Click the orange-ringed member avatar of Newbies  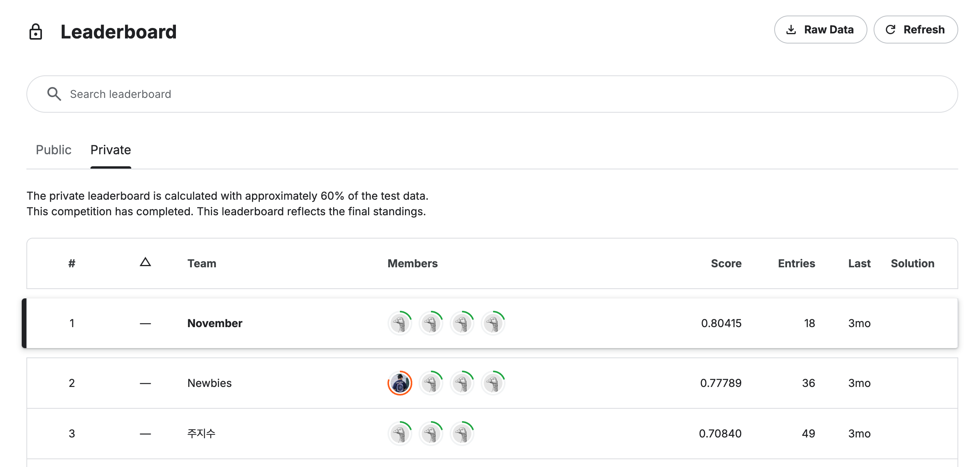tap(400, 383)
